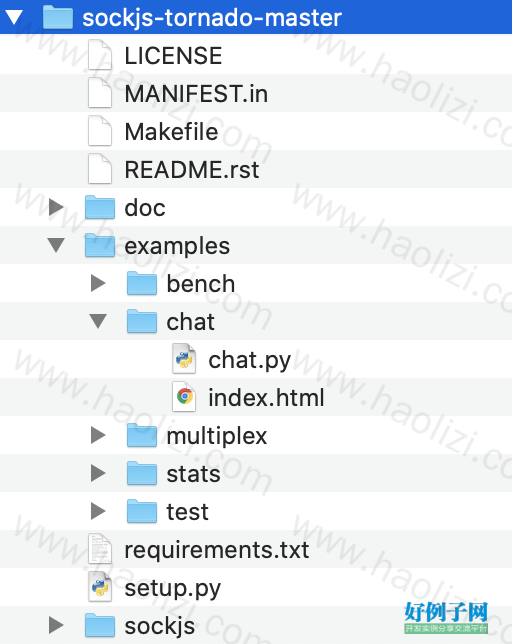Click the sockjs-tornado-master folder icon
Screen dimensions: 512x644
(58, 17)
